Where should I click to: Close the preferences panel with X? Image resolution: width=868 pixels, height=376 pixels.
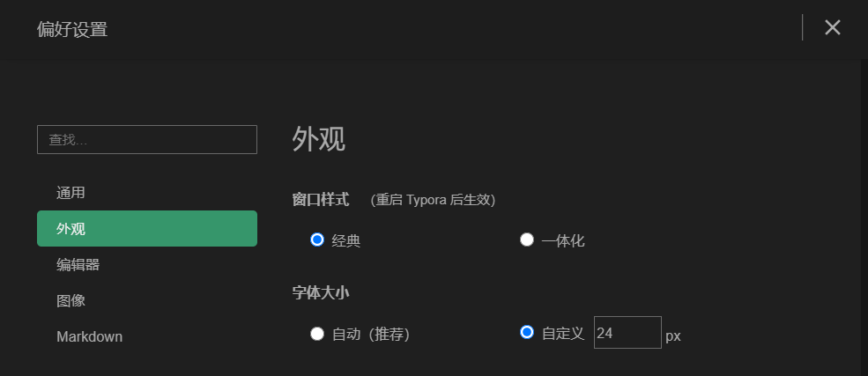[832, 28]
